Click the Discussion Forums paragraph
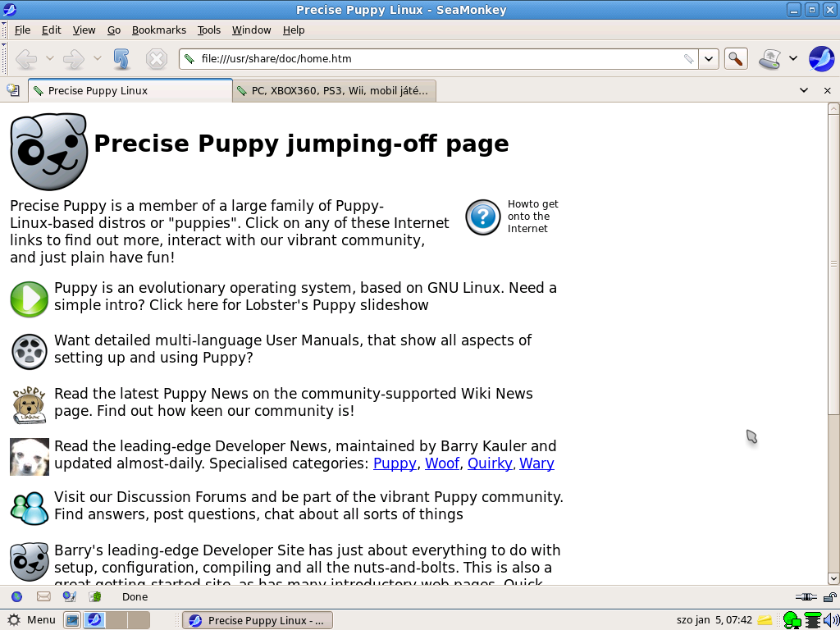The image size is (840, 630). click(308, 505)
